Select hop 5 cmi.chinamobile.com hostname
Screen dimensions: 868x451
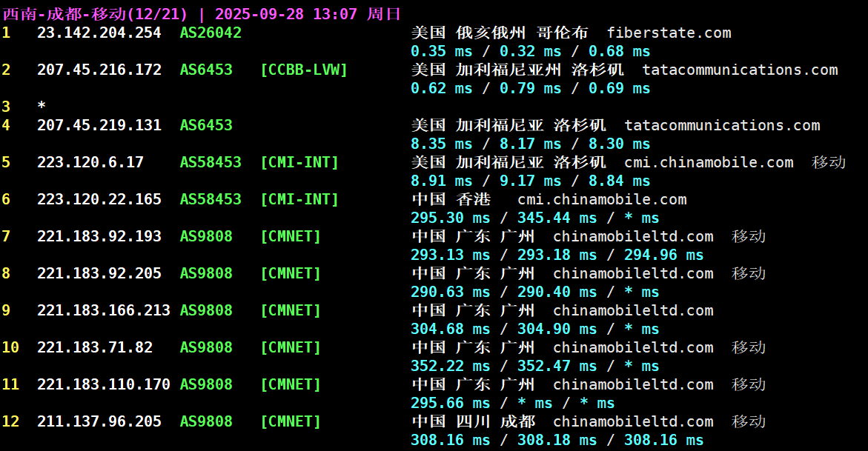pyautogui.click(x=709, y=162)
